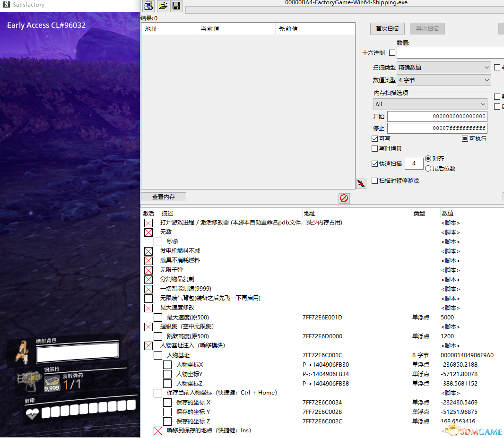Toggle the 快速扫描 fast scan checkbox
The height and width of the screenshot is (438, 504).
pyautogui.click(x=374, y=164)
